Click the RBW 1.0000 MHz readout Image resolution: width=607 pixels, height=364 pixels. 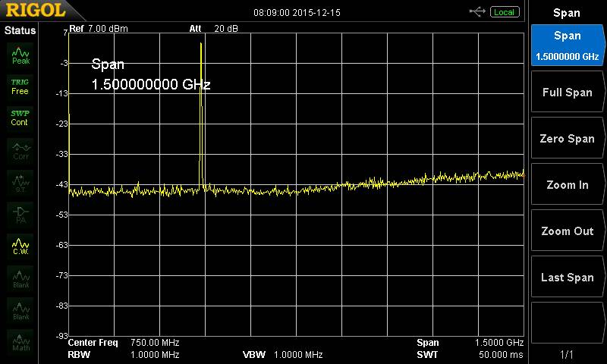(123, 354)
